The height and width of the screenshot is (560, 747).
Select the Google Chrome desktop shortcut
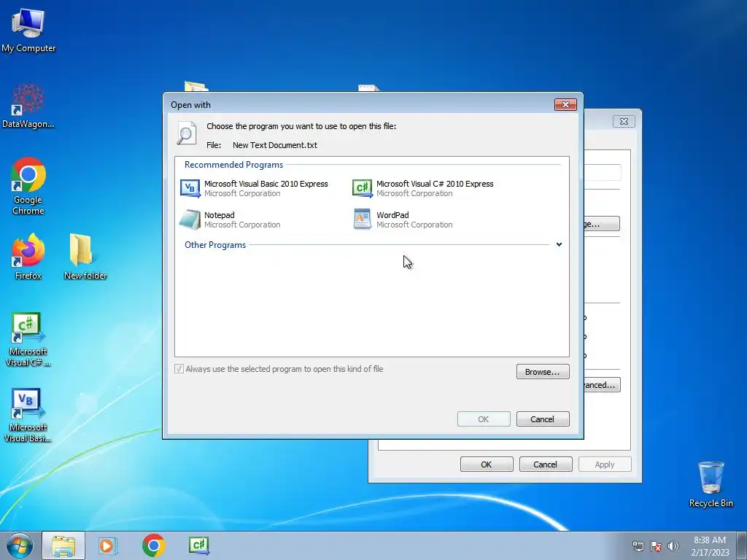coord(28,186)
